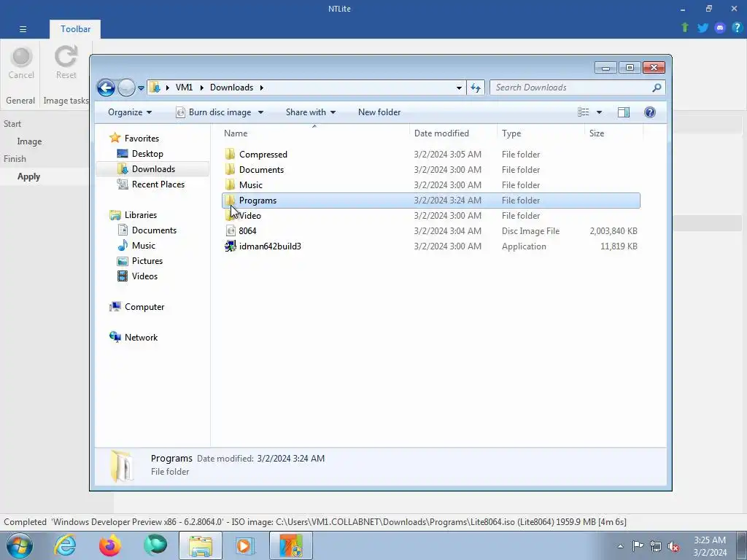This screenshot has width=747, height=560.
Task: Sort by Date modified column
Action: [x=453, y=133]
